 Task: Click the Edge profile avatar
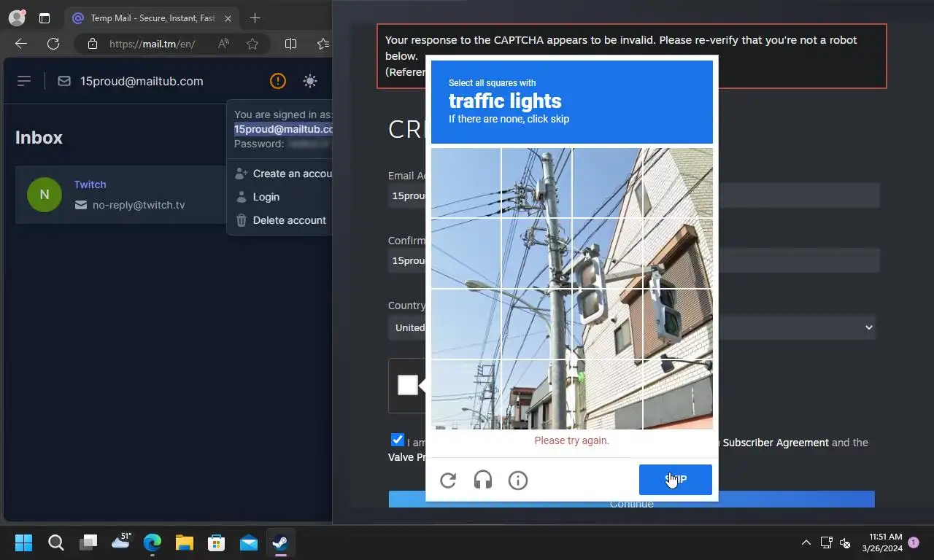[x=17, y=17]
